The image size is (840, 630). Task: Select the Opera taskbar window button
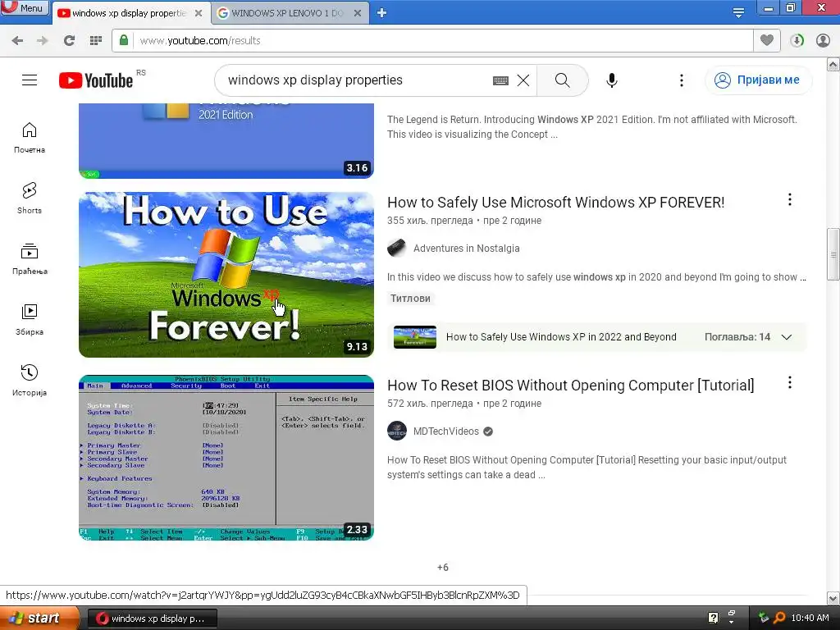click(x=152, y=619)
